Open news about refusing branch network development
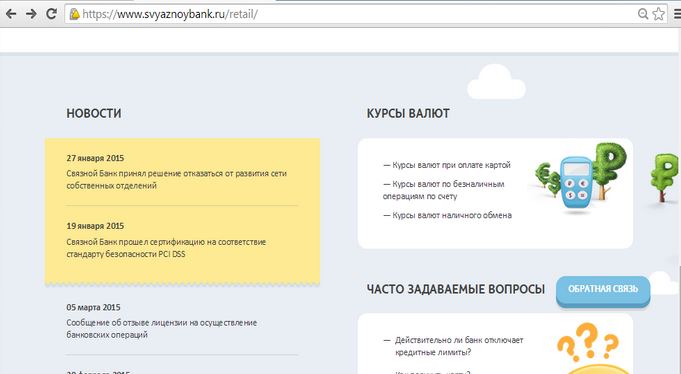681x374 pixels. coord(176,179)
